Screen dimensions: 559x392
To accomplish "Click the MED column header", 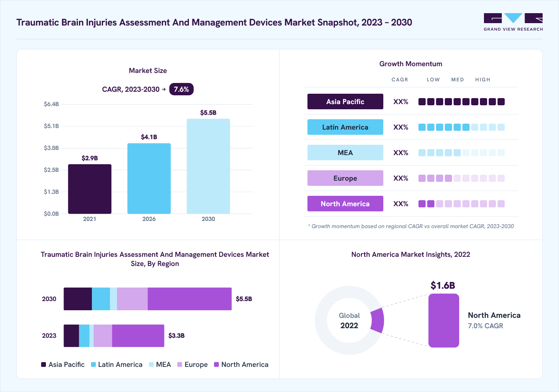I will click(458, 80).
